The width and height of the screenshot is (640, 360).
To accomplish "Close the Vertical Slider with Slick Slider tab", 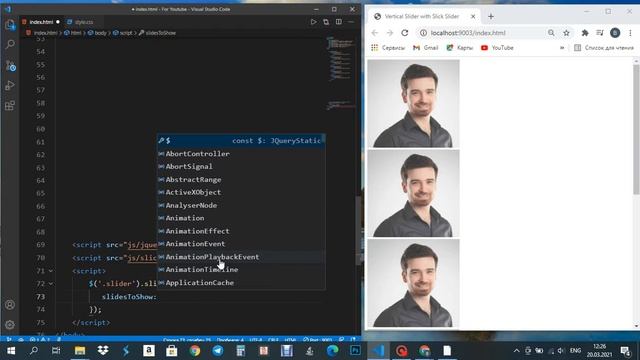I will click(x=473, y=17).
